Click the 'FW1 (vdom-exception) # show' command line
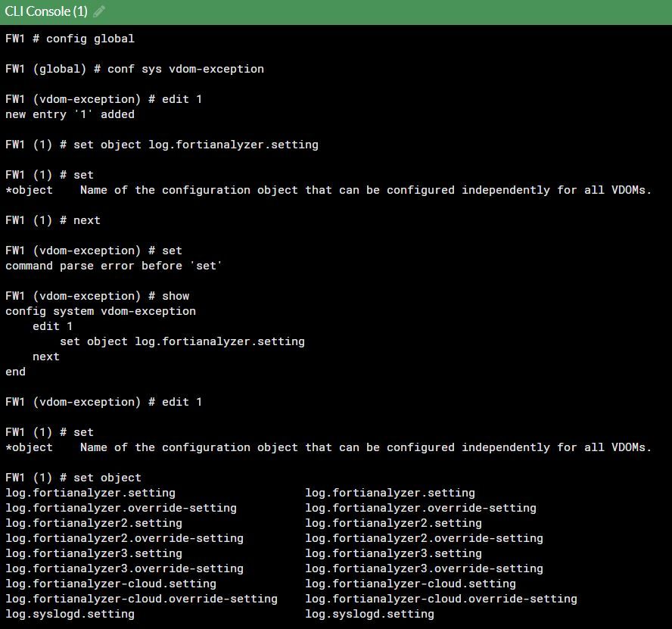 [97, 296]
